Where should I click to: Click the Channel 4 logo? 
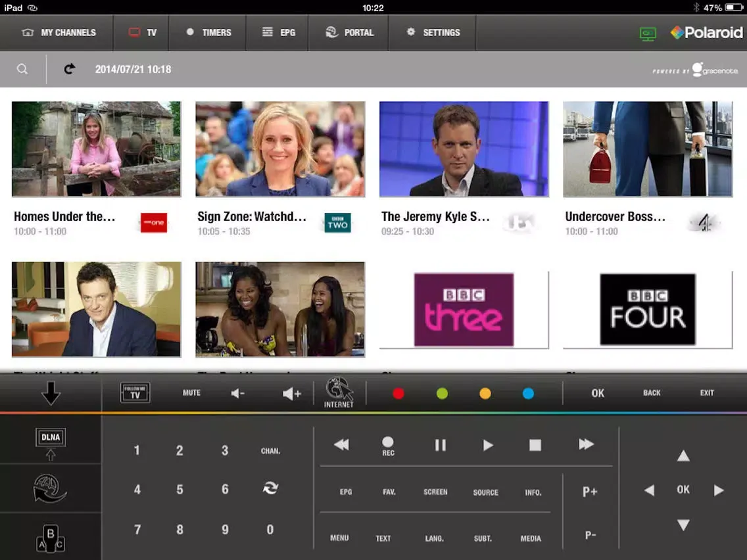pos(705,222)
